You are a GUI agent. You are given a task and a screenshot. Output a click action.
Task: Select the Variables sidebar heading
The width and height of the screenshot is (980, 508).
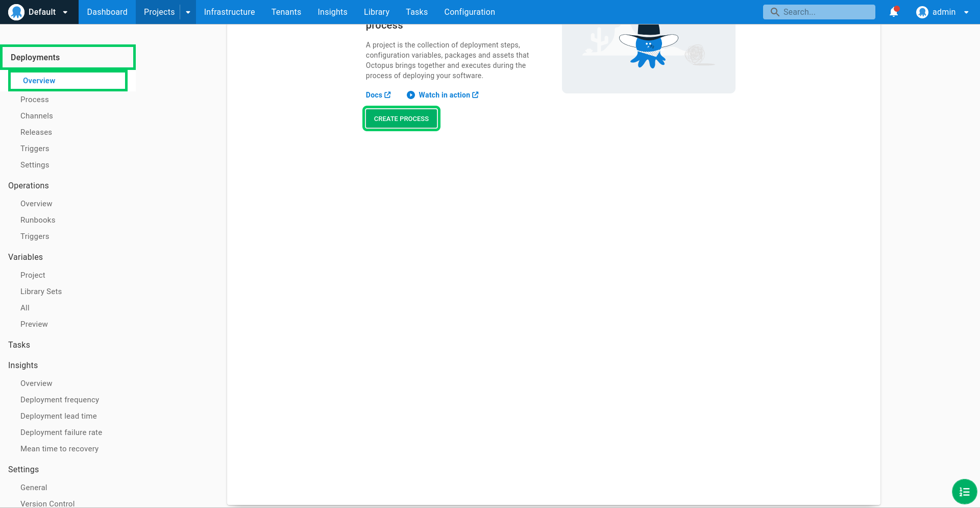(x=26, y=257)
